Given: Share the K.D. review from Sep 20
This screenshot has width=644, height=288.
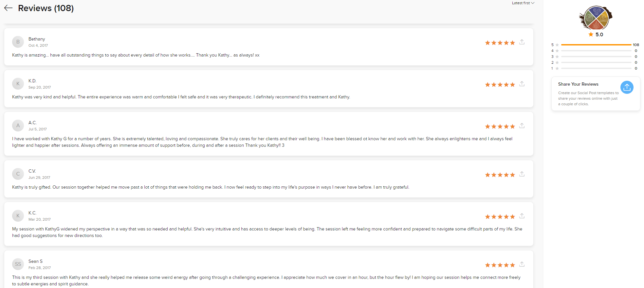Looking at the screenshot, I should pos(522,84).
